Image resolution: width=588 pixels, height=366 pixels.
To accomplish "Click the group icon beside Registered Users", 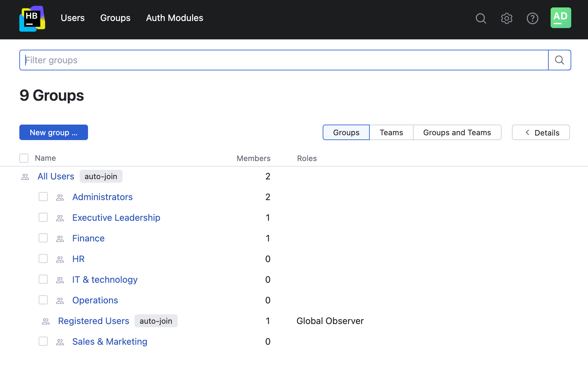I will tap(46, 321).
